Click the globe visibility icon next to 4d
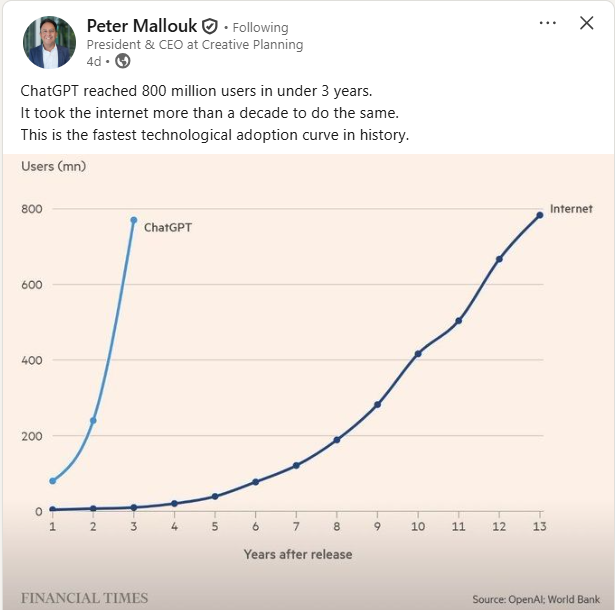This screenshot has height=610, width=615. click(x=123, y=61)
